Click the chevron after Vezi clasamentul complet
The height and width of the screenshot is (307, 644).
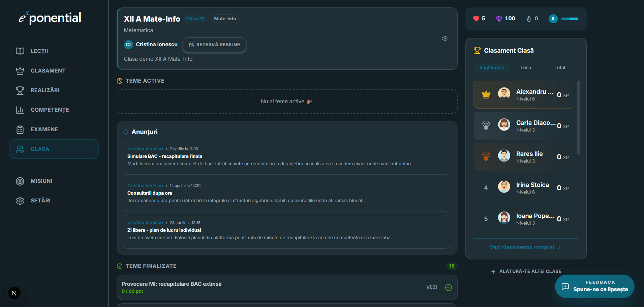(559, 247)
